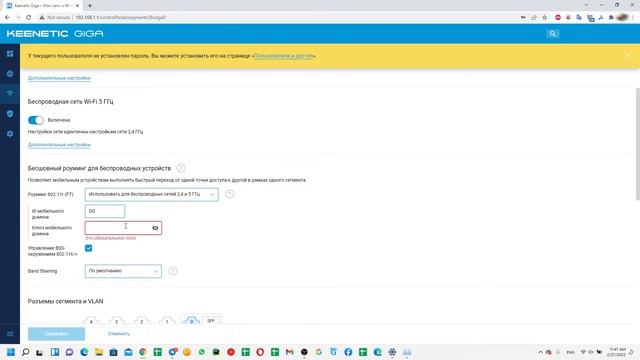Screen dimensions: 640x360
Task: Open the Band Steering dropdown
Action: 123,271
